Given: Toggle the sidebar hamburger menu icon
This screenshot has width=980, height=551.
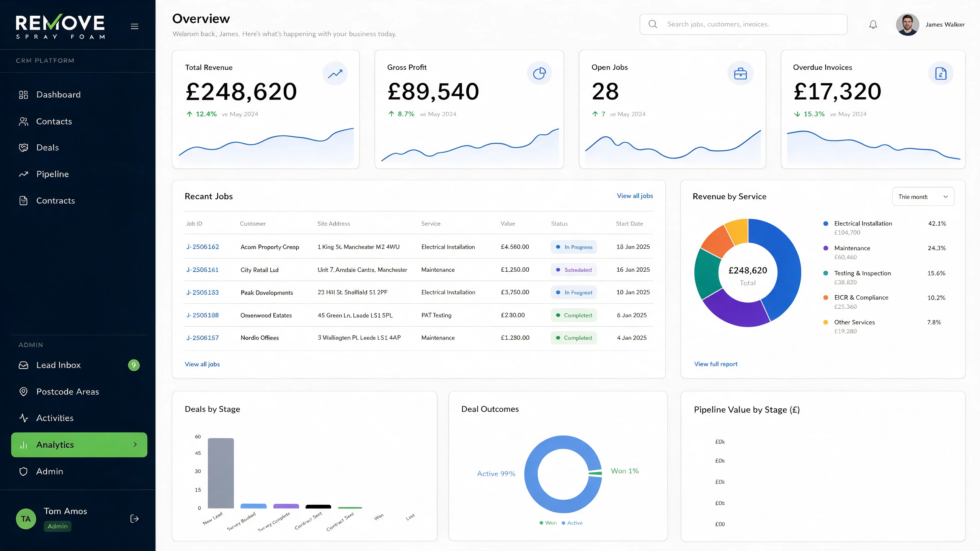Looking at the screenshot, I should pyautogui.click(x=134, y=26).
